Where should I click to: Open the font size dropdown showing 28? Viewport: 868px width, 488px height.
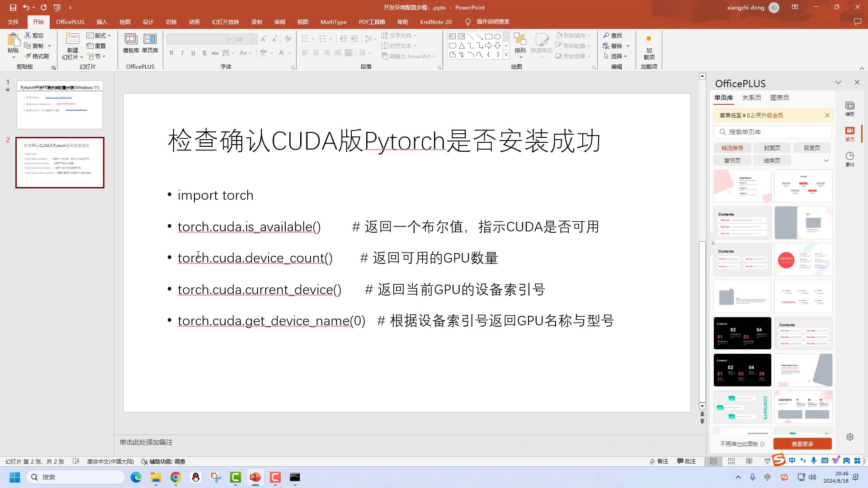click(x=254, y=39)
